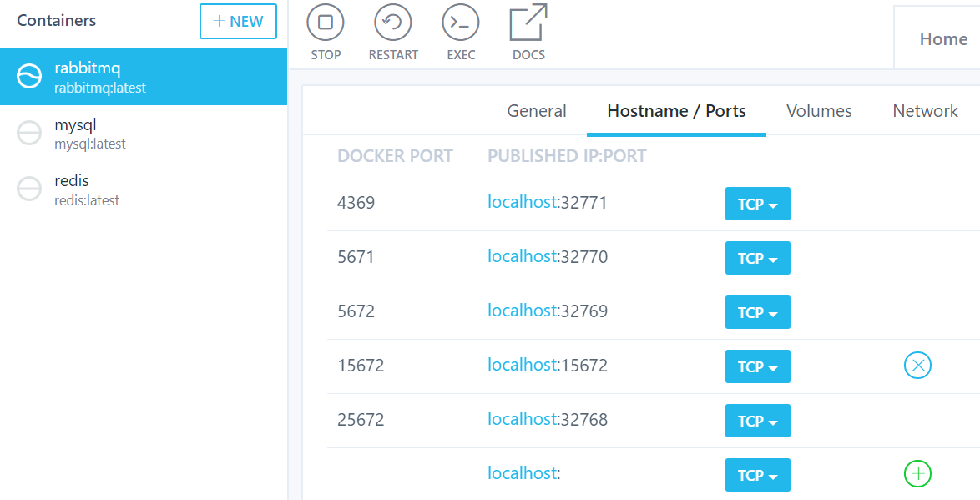Click the mysql container status circle

(28, 132)
